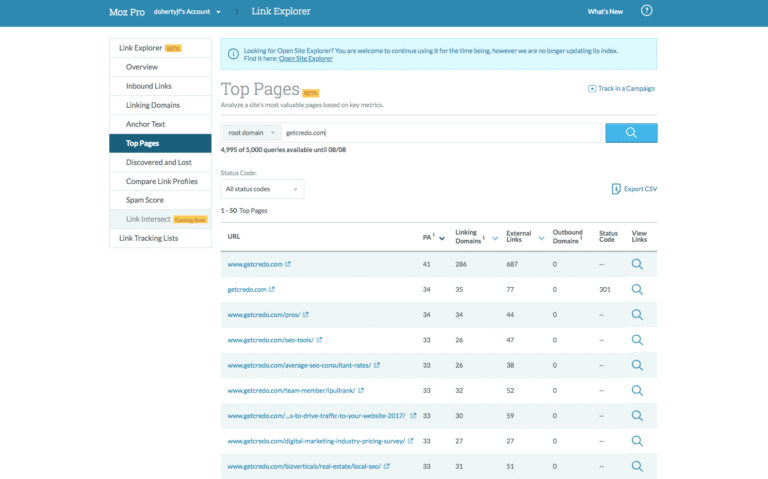The width and height of the screenshot is (768, 479).
Task: Click the getcredo.com URL link
Action: point(247,289)
